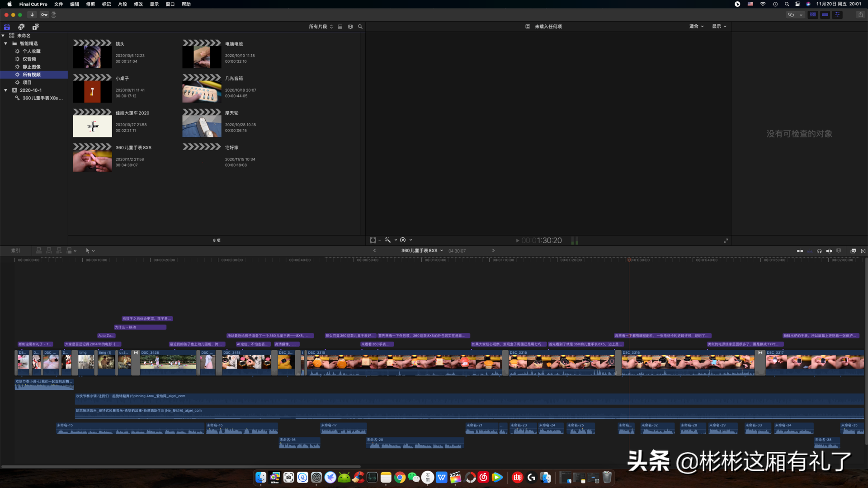Image resolution: width=868 pixels, height=488 pixels.
Task: Click viewer fullscreen expand arrows
Action: coord(726,240)
